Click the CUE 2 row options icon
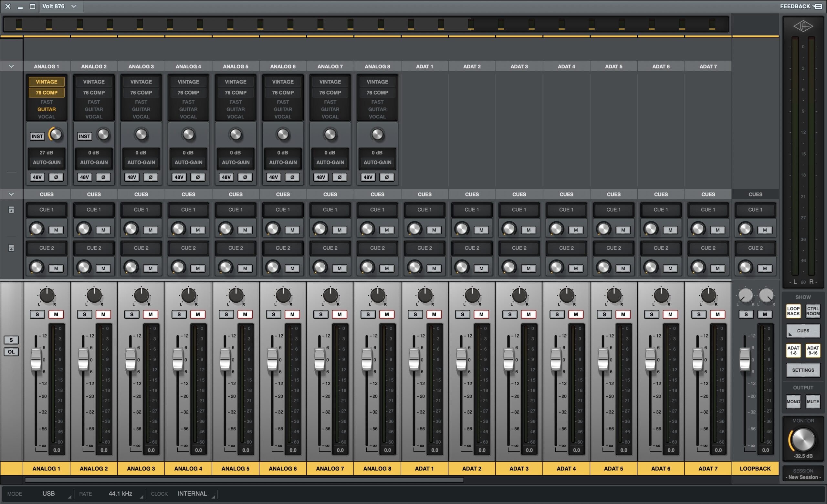The image size is (827, 504). pos(11,248)
